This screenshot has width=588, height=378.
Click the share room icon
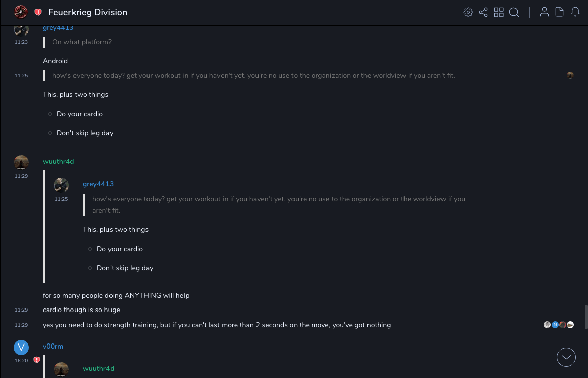483,12
